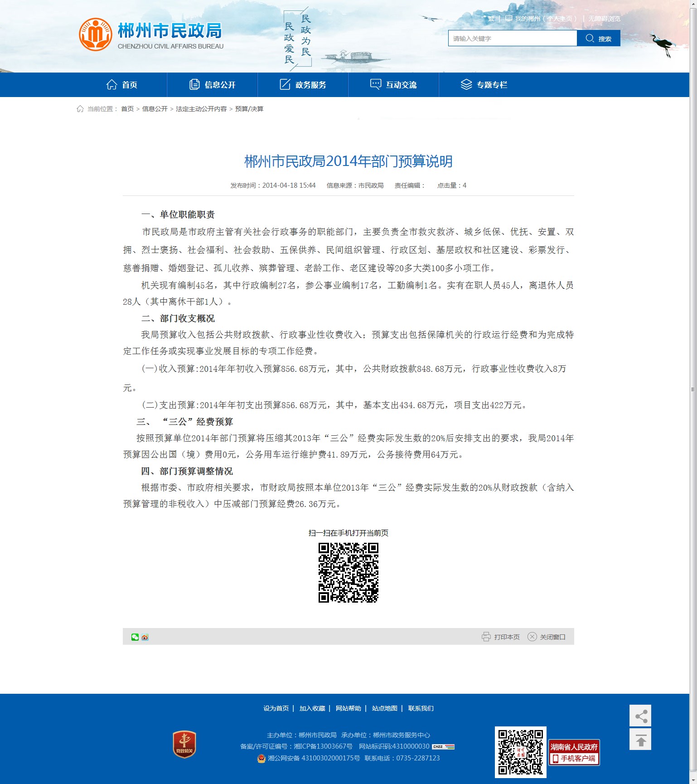Share the article via WeChat icon
697x784 pixels.
[135, 637]
